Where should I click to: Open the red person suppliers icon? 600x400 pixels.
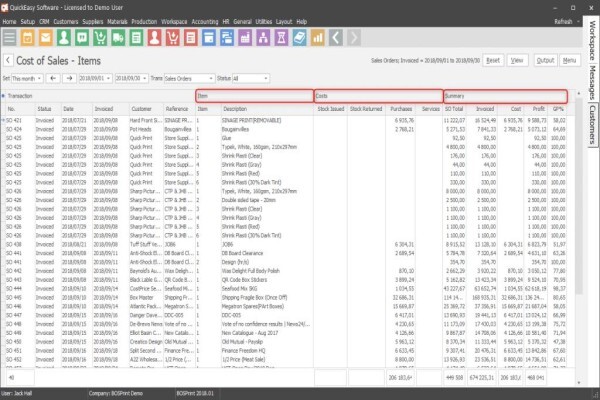(x=154, y=38)
